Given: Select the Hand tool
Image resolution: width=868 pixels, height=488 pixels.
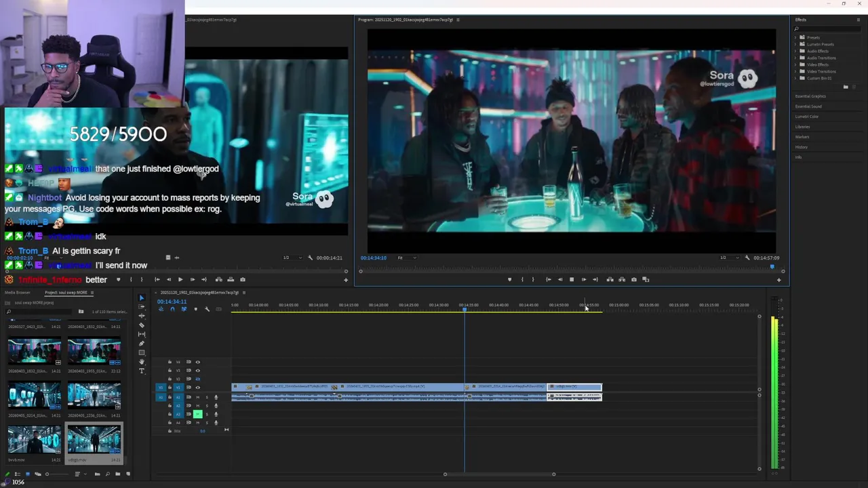Looking at the screenshot, I should point(142,362).
